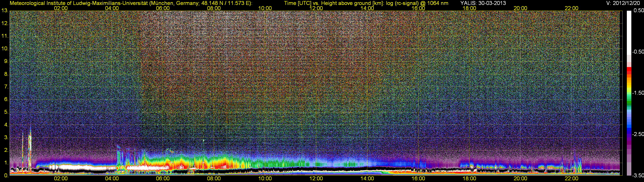
Task: Click the 10:00 label on the bottom time axis
Action: [x=265, y=179]
